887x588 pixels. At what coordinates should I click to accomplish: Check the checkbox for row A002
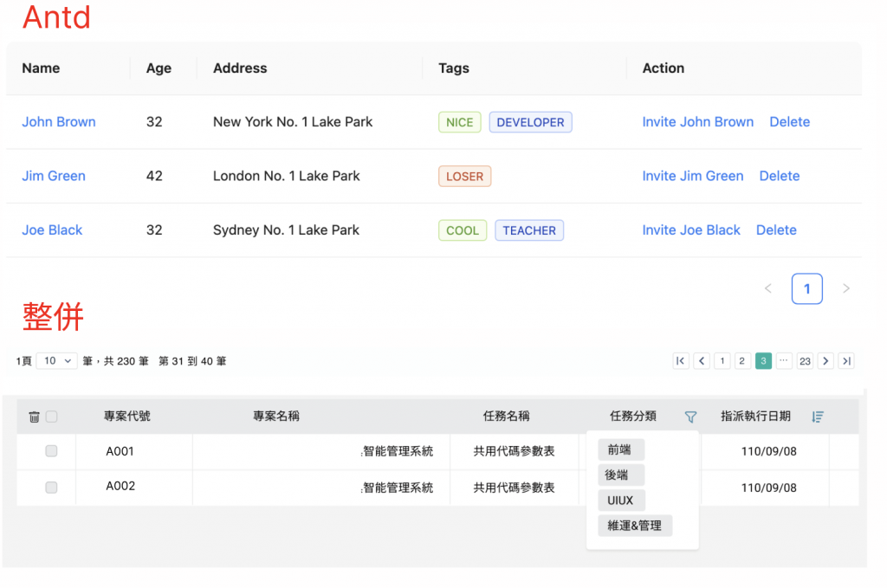pyautogui.click(x=51, y=488)
